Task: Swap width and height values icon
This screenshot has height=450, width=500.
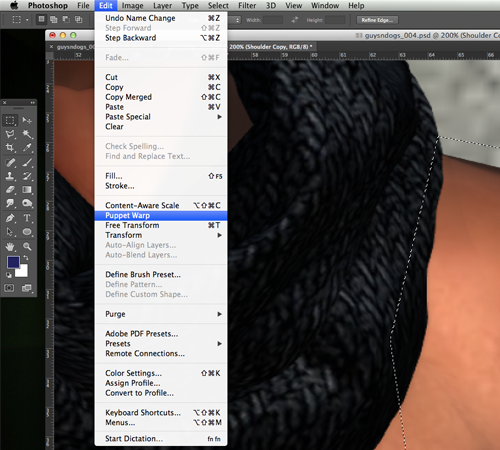Action: [x=294, y=20]
